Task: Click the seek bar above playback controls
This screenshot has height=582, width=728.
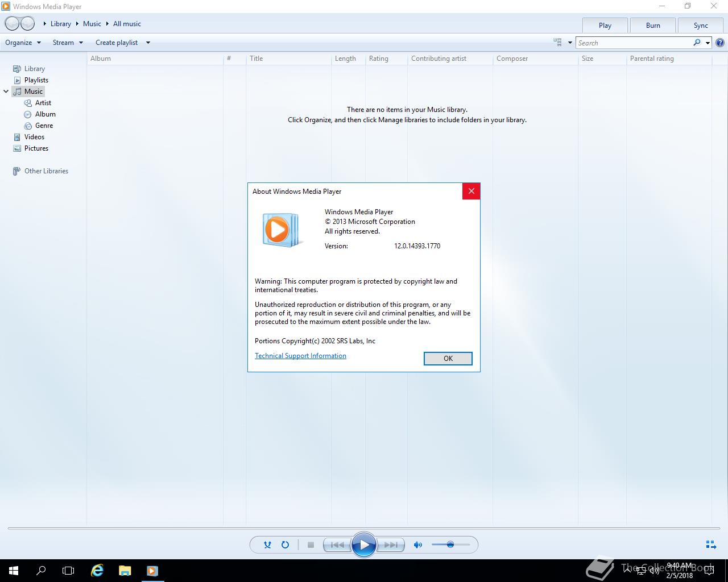Action: [x=364, y=529]
